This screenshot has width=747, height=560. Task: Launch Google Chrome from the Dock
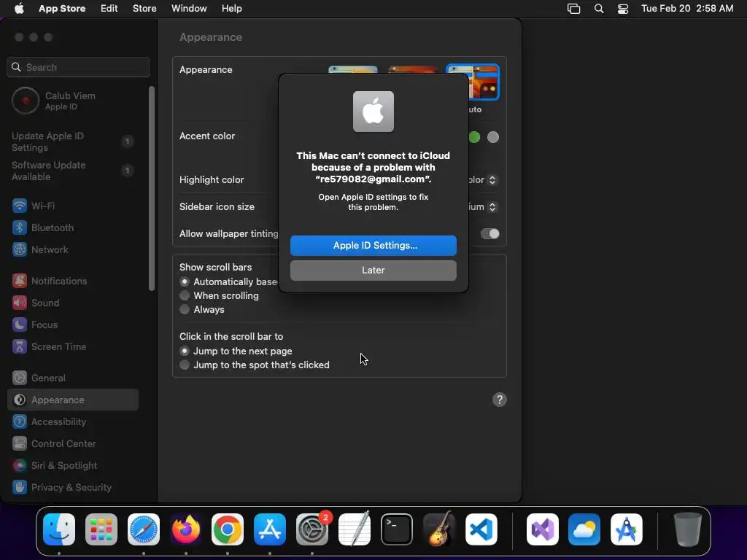(x=228, y=529)
